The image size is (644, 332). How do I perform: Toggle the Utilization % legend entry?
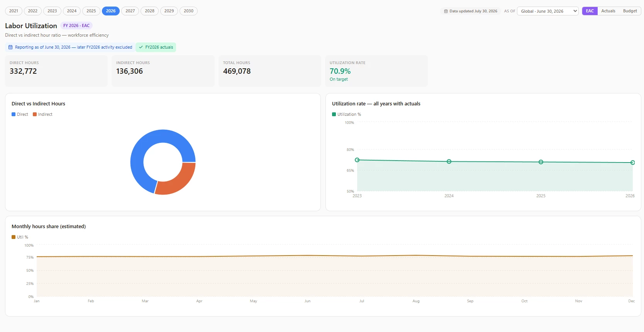pos(346,114)
